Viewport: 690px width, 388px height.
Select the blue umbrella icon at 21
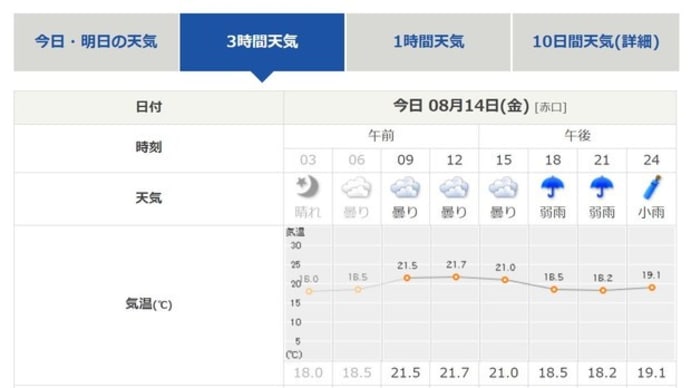(602, 187)
